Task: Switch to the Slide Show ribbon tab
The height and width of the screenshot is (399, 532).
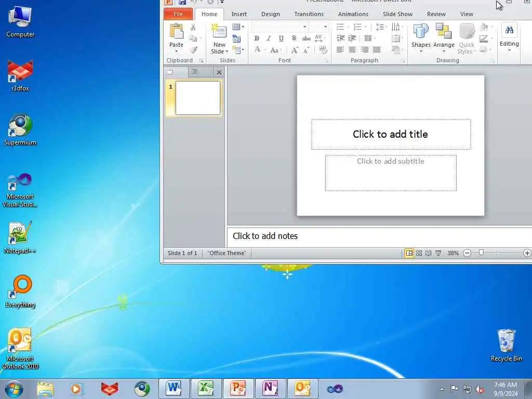Action: tap(397, 14)
